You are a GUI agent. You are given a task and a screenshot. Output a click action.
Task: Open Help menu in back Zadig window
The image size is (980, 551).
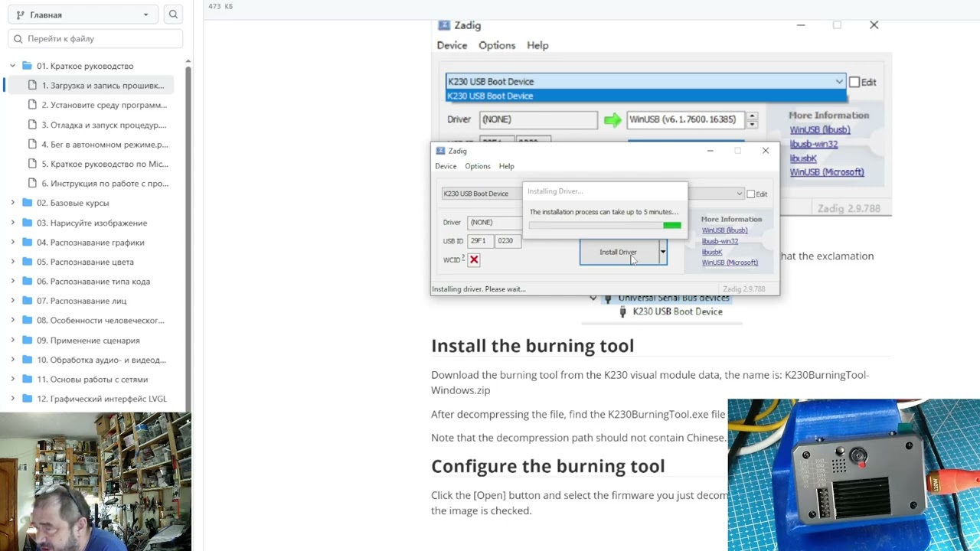click(x=537, y=45)
